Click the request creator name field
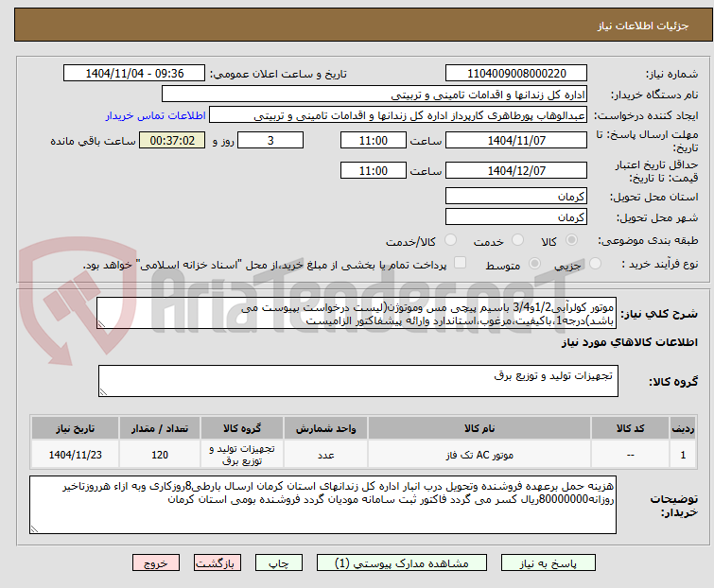Screen dimensions: 714x588 [x=398, y=115]
